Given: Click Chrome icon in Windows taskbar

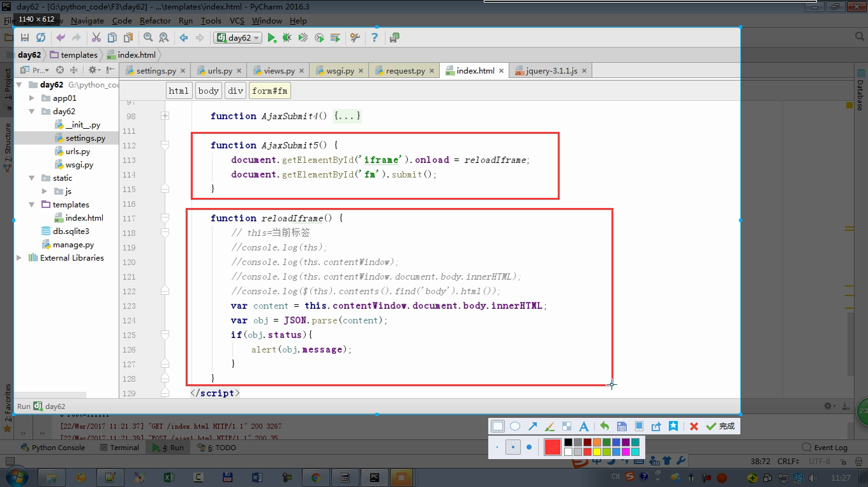Looking at the screenshot, I should coord(315,477).
